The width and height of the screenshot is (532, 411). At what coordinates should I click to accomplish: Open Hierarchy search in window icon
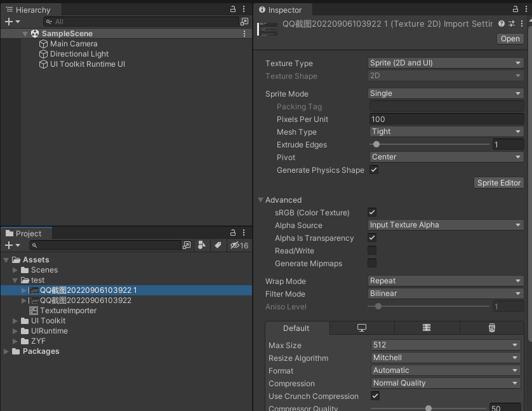point(244,22)
